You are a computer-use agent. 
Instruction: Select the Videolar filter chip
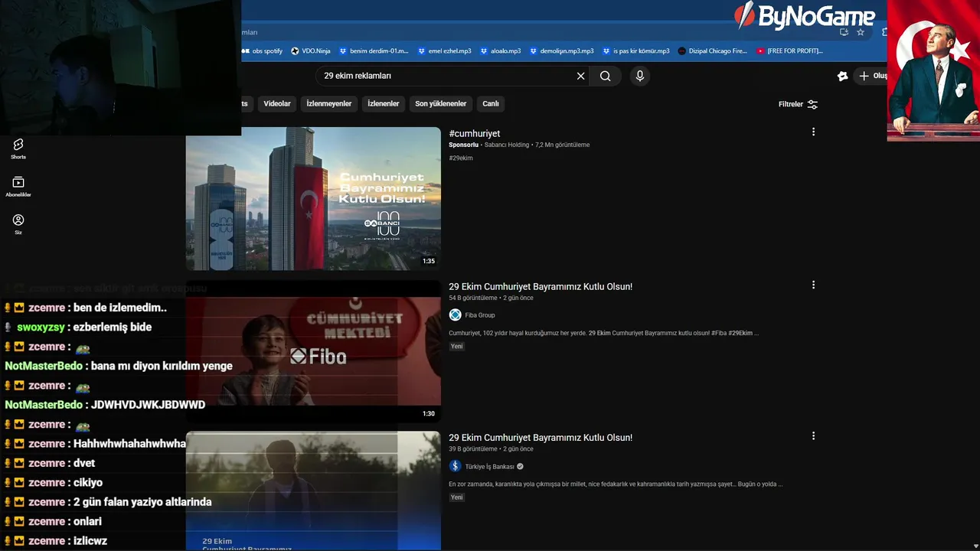click(277, 104)
